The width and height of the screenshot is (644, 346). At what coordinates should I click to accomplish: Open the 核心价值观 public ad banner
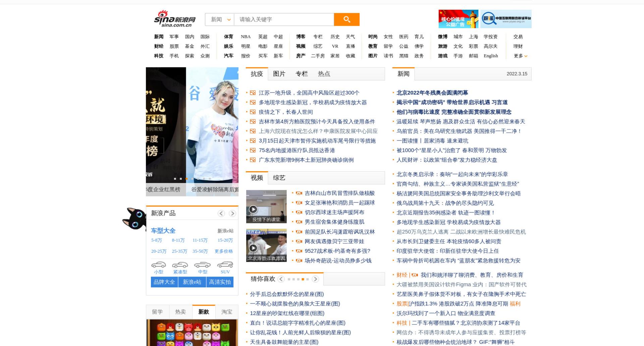pyautogui.click(x=458, y=19)
